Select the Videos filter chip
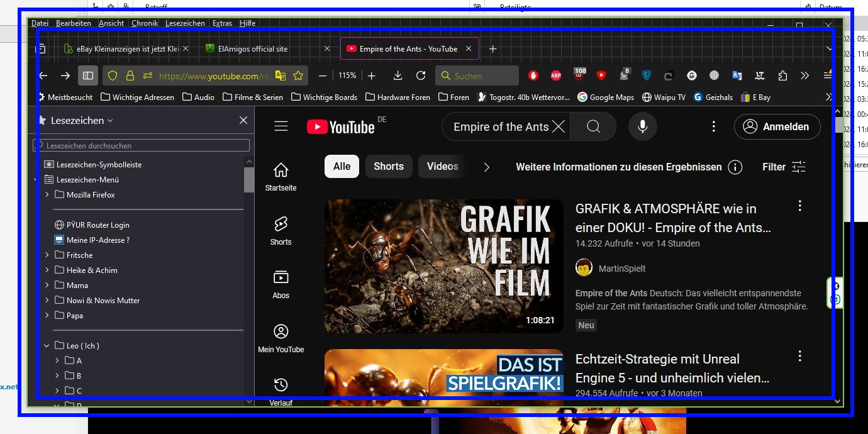 [x=442, y=166]
